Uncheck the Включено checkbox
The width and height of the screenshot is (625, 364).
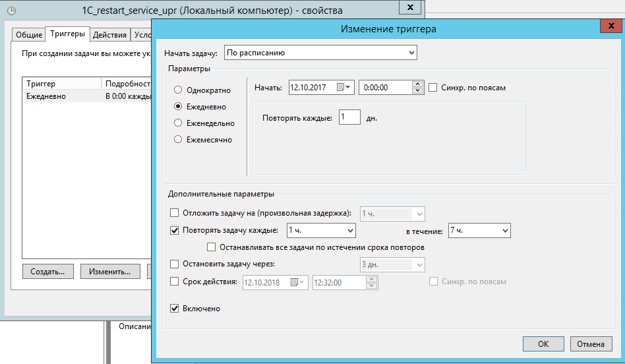pos(175,308)
